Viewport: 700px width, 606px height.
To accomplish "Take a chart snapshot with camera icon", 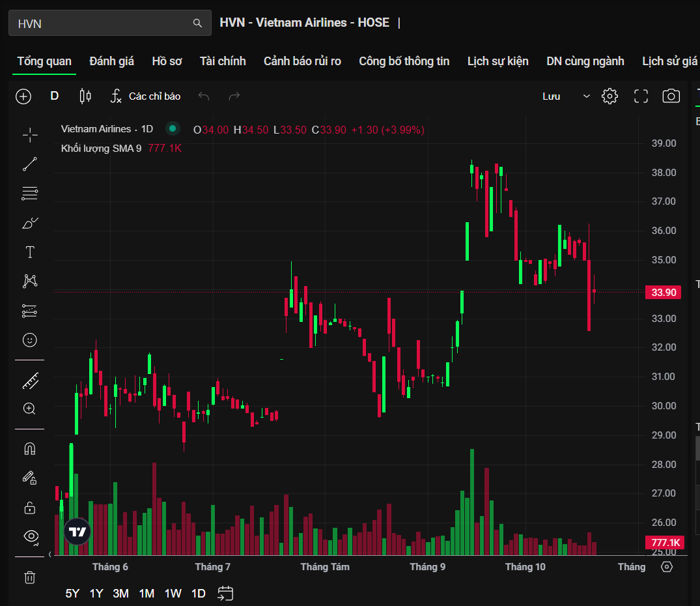I will (x=671, y=96).
